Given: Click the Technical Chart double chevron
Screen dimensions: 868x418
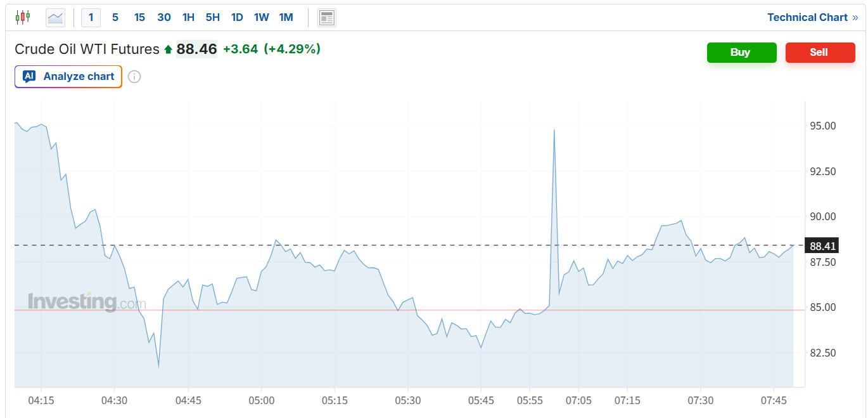Looking at the screenshot, I should (x=855, y=18).
